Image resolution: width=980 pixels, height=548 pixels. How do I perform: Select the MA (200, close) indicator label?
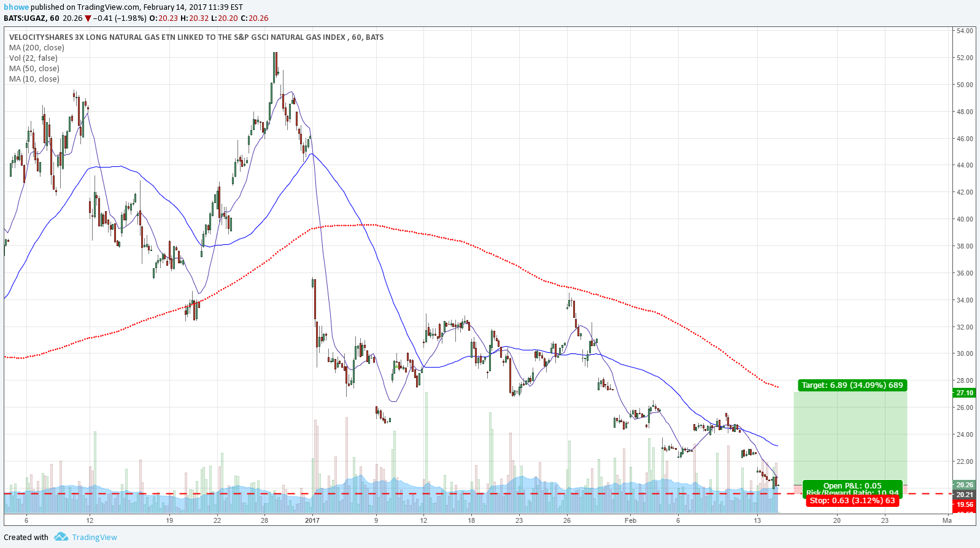37,47
